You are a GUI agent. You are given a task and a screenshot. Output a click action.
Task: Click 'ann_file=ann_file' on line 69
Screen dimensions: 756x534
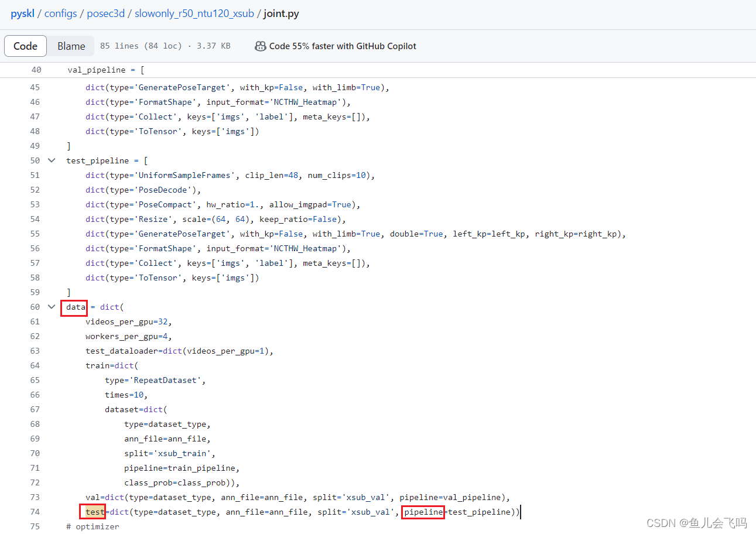click(165, 439)
